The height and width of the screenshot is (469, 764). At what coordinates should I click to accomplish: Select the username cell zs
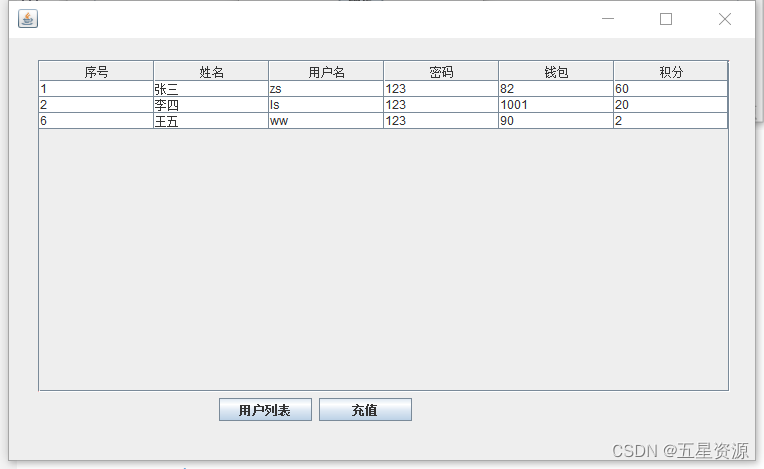tap(326, 89)
